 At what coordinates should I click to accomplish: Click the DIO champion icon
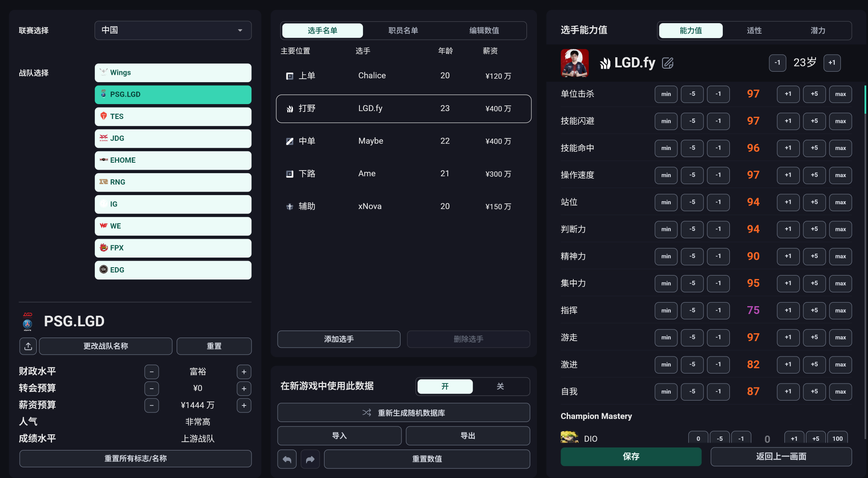569,437
